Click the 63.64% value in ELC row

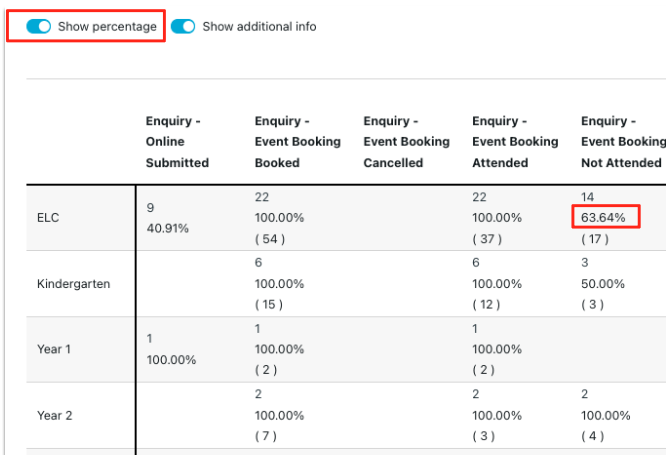pyautogui.click(x=606, y=217)
